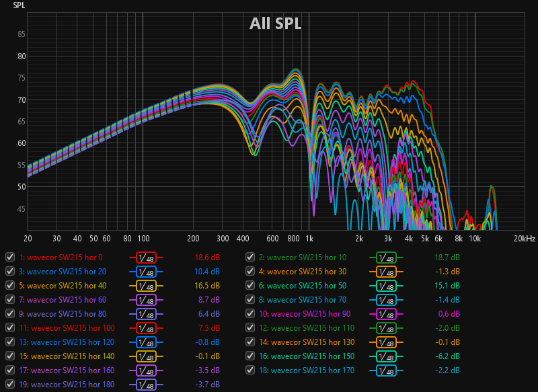Hide trace 5: wavecor SW215 hor 40 via checkbox
The height and width of the screenshot is (392, 538).
point(10,285)
